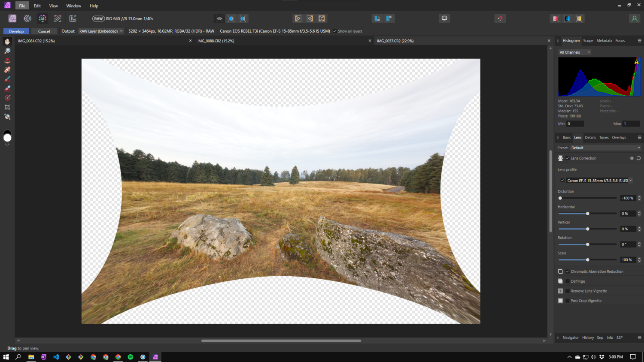Select the Blemish Removal tool
Viewport: 644px width, 362px height.
coord(7,69)
